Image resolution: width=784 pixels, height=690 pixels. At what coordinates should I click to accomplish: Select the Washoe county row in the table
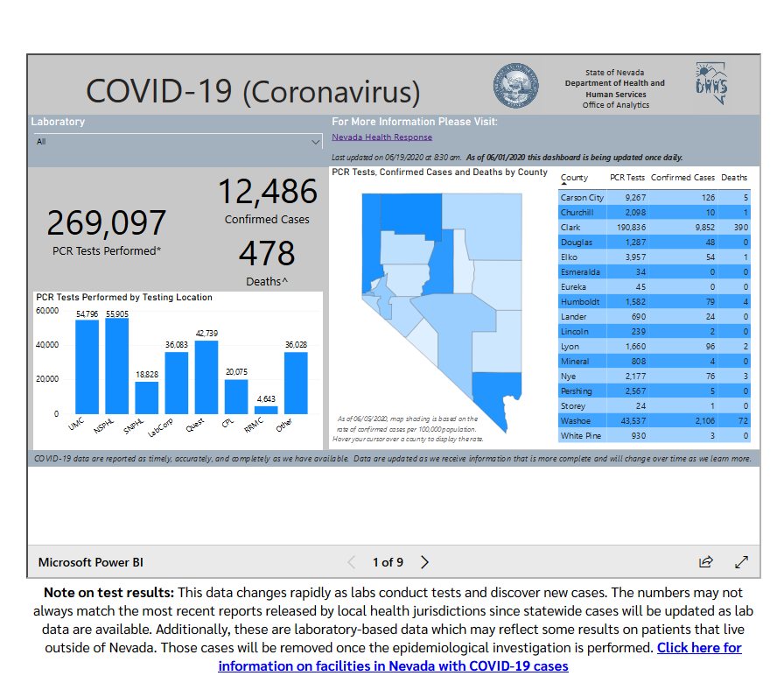(654, 421)
